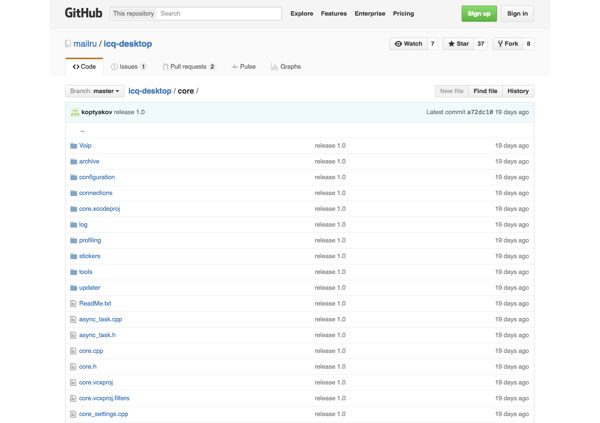
Task: Open the icq-desktop repository title link
Action: coord(128,44)
